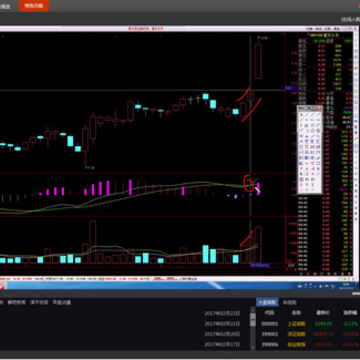This screenshot has width=360, height=360.
Task: Switch to the 大盘指数 tab
Action: pyautogui.click(x=267, y=302)
